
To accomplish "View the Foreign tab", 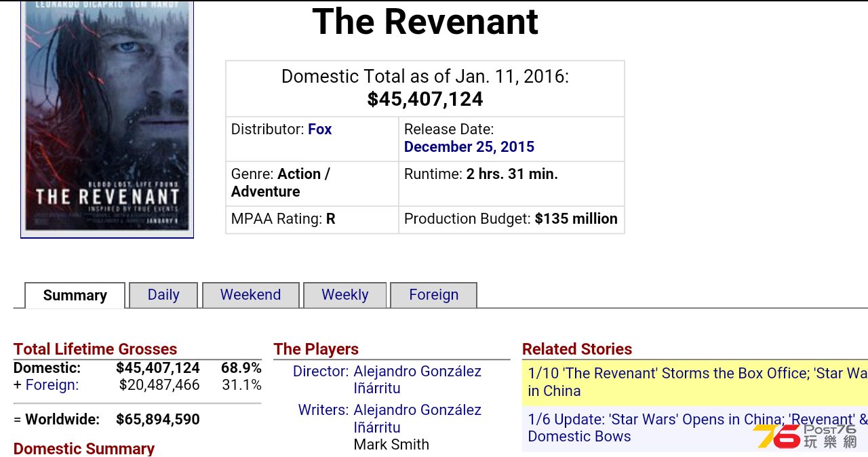I will point(433,295).
